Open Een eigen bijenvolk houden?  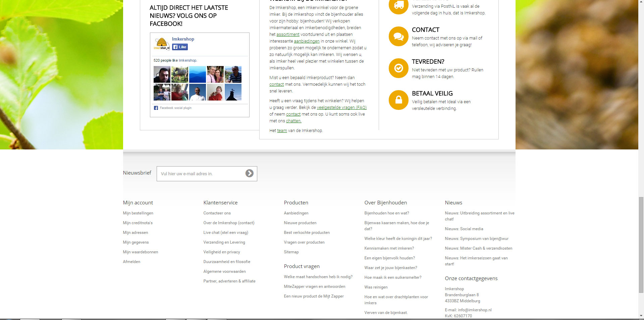(390, 258)
